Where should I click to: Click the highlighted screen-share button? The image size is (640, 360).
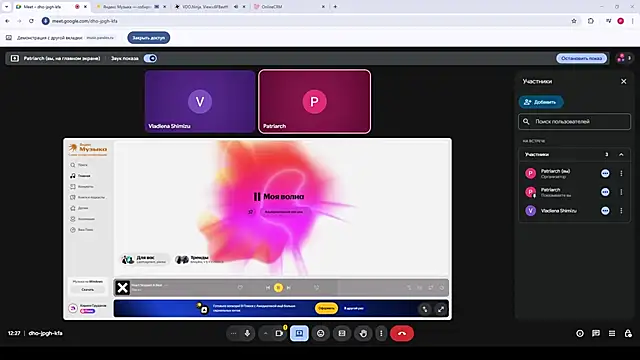point(299,333)
